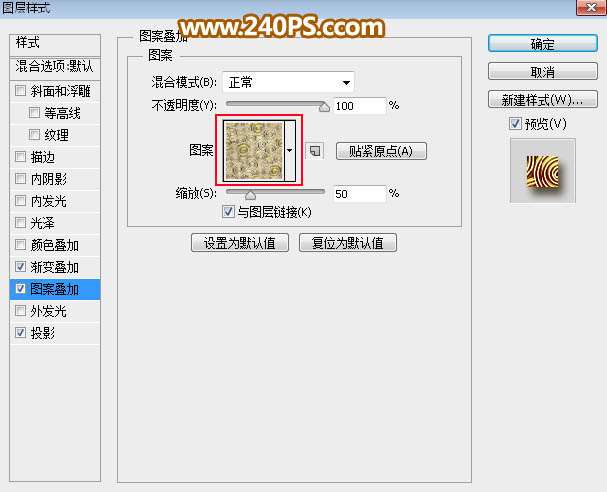Enable the 等高线 checkbox
The width and height of the screenshot is (607, 492).
pos(34,113)
